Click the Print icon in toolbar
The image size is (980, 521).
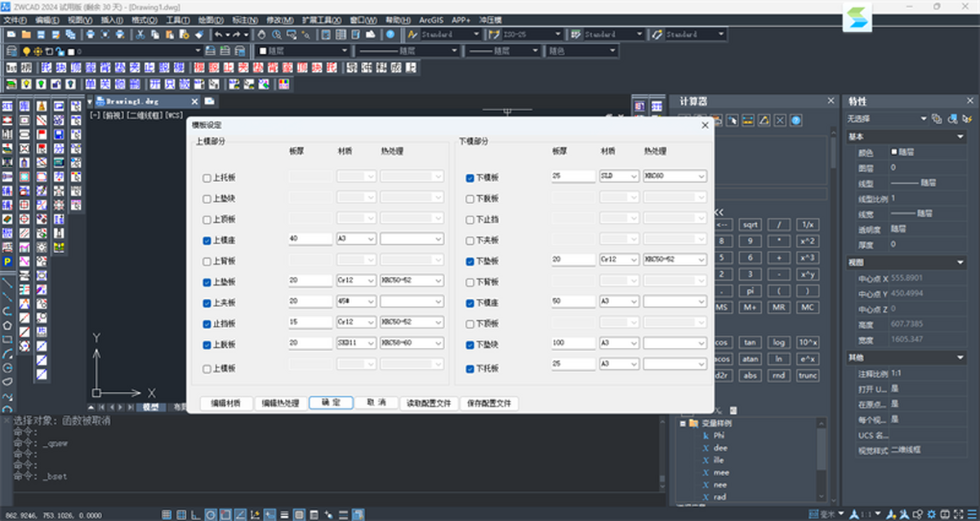(90, 34)
